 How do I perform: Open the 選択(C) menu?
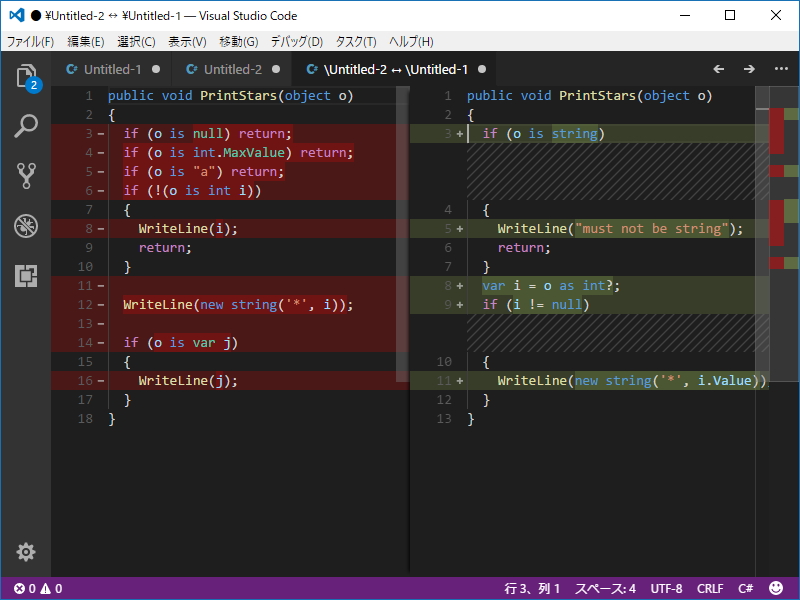136,41
